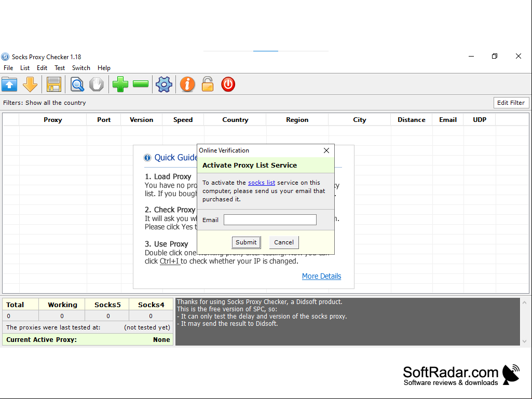532x399 pixels.
Task: Click the Ctrl+I underlined shortcut text
Action: [169, 262]
